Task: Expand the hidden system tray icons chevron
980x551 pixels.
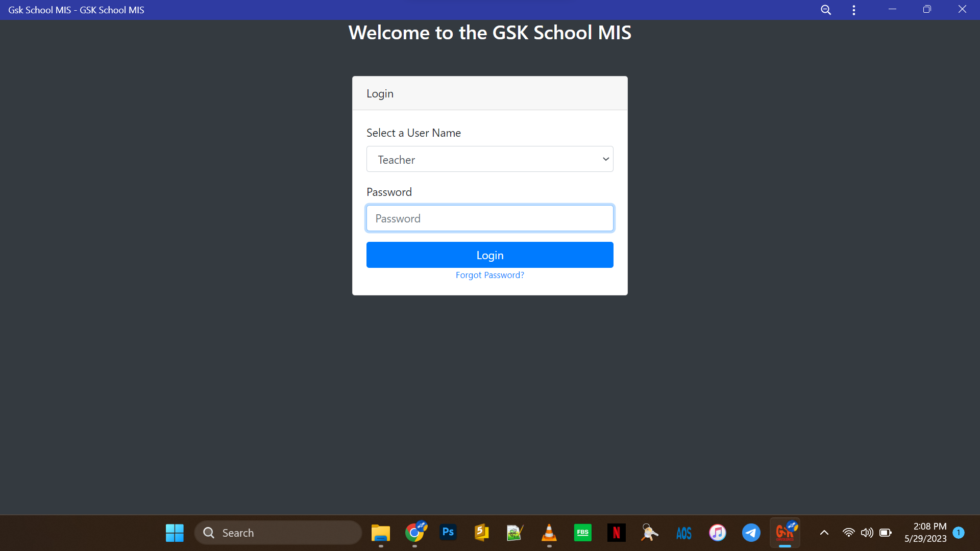Action: tap(824, 533)
